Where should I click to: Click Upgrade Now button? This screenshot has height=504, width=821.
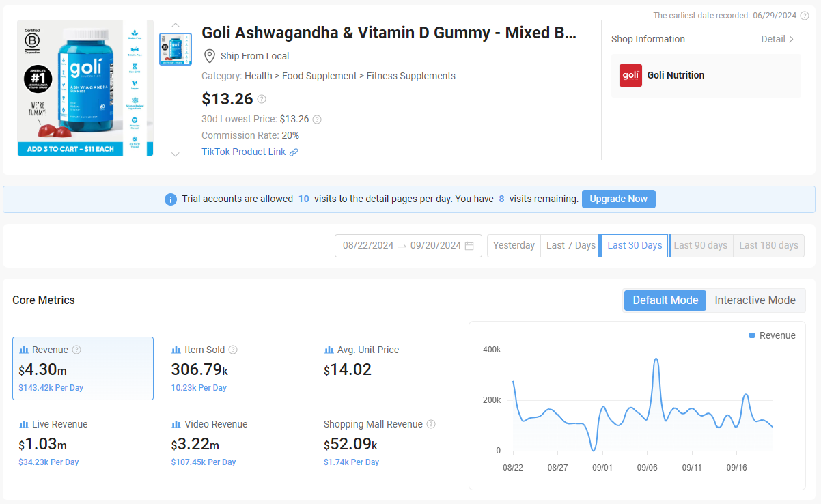(x=619, y=199)
